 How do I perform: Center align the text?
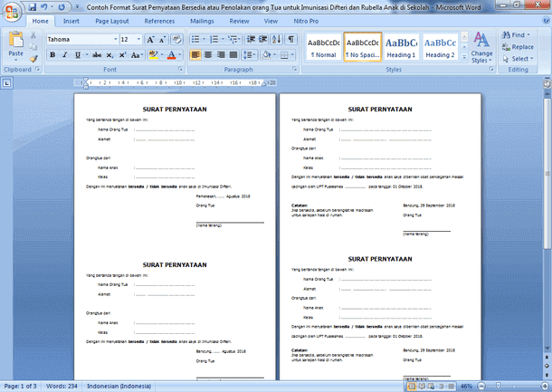tap(208, 55)
